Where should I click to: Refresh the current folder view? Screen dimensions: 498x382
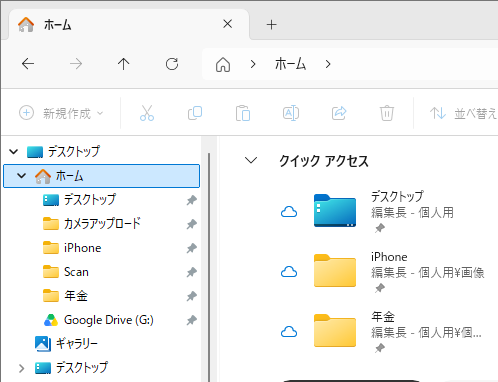[x=172, y=64]
